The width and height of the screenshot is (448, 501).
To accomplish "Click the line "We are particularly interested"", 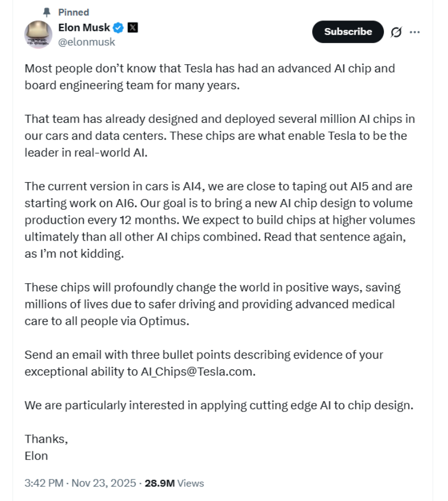I will (219, 406).
